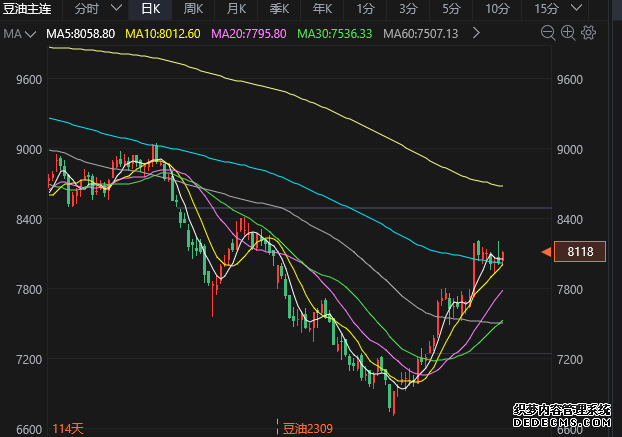Click MA30:7536.33 indicator label

(x=335, y=34)
